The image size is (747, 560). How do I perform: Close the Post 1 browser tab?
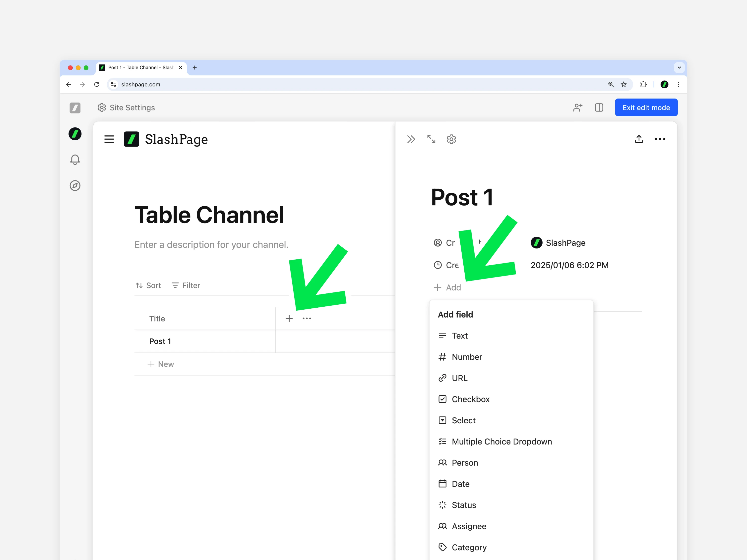181,67
